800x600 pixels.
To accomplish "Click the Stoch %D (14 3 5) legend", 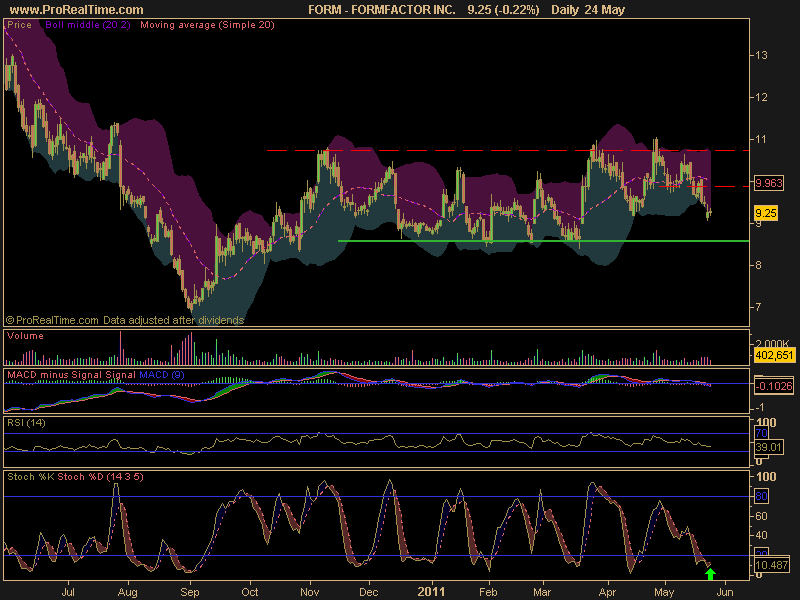I will [100, 477].
